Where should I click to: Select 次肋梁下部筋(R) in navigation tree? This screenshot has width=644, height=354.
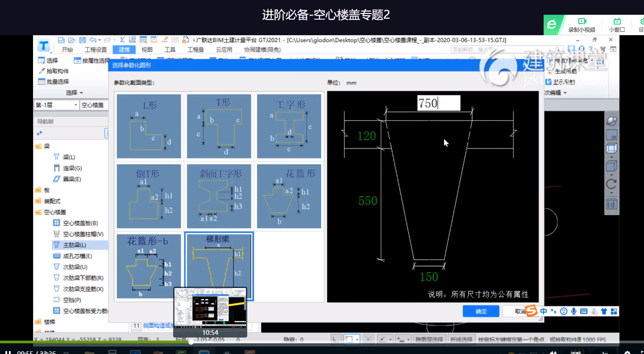pos(78,278)
